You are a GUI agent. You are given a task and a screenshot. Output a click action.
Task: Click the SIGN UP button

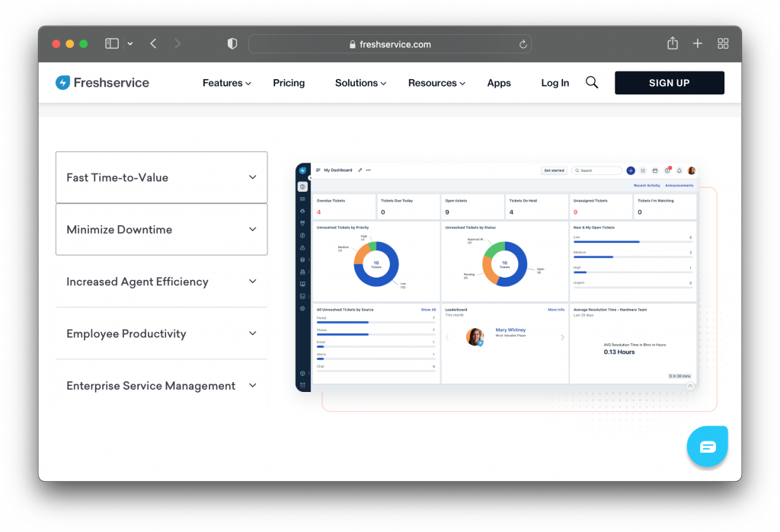coord(670,82)
